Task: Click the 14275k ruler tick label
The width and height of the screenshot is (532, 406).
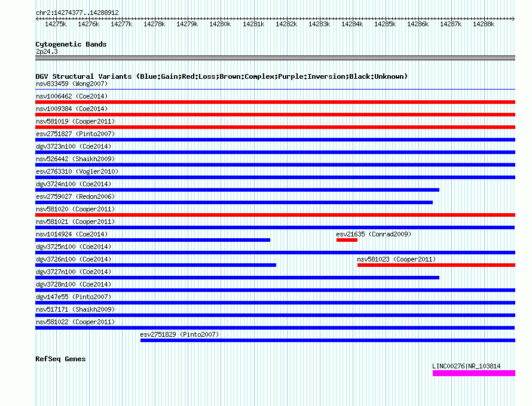Action: click(56, 24)
